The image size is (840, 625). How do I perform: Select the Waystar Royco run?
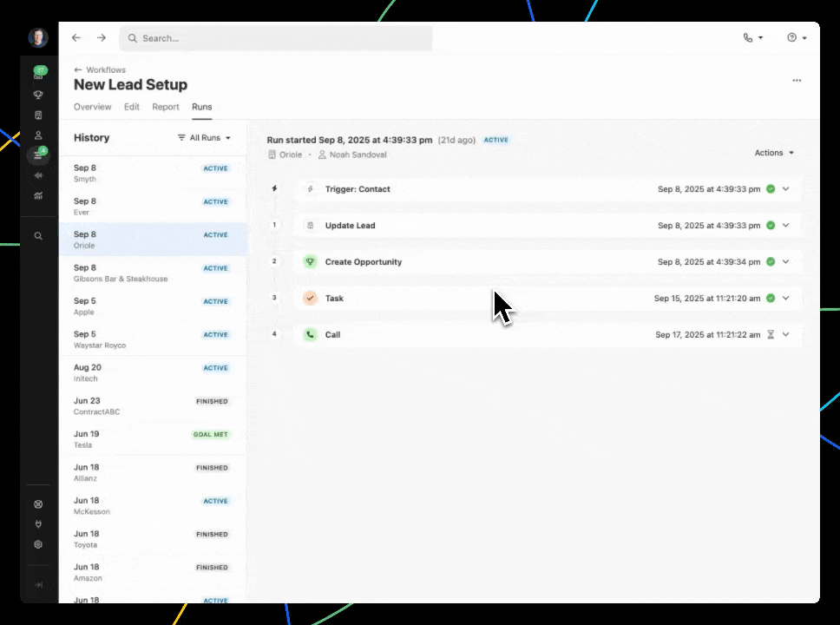(x=153, y=339)
